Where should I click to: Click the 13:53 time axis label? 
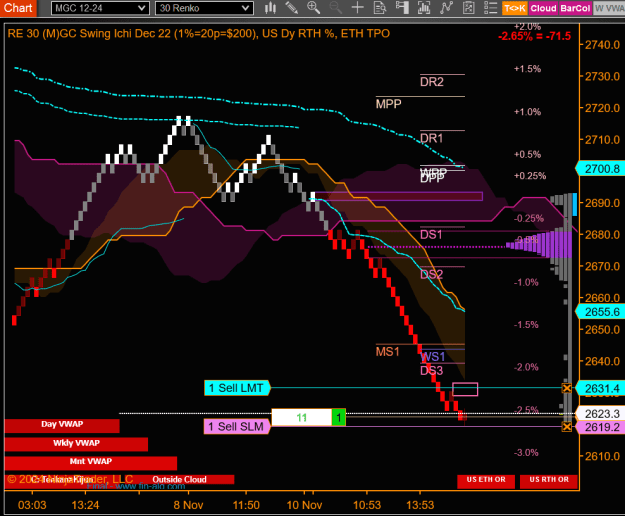(x=420, y=505)
